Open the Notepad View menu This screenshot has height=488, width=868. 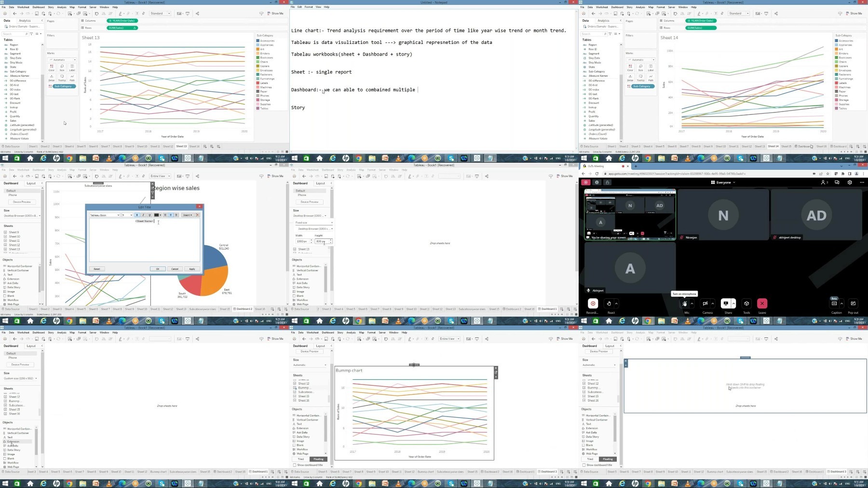pos(318,7)
